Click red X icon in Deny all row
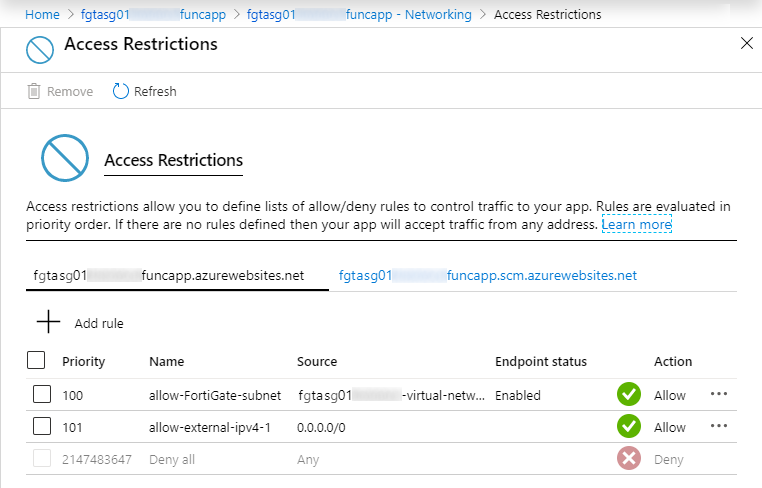The height and width of the screenshot is (488, 762). (x=629, y=458)
